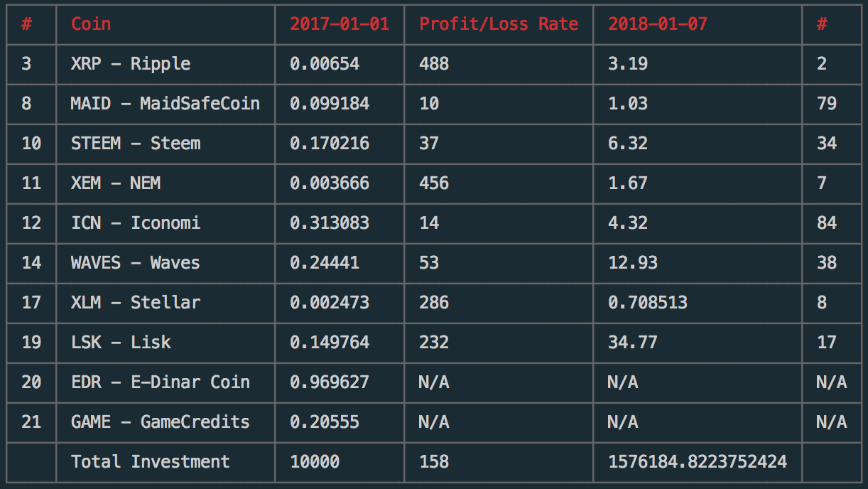Click the ICN – Iconomi coin cell

136,223
